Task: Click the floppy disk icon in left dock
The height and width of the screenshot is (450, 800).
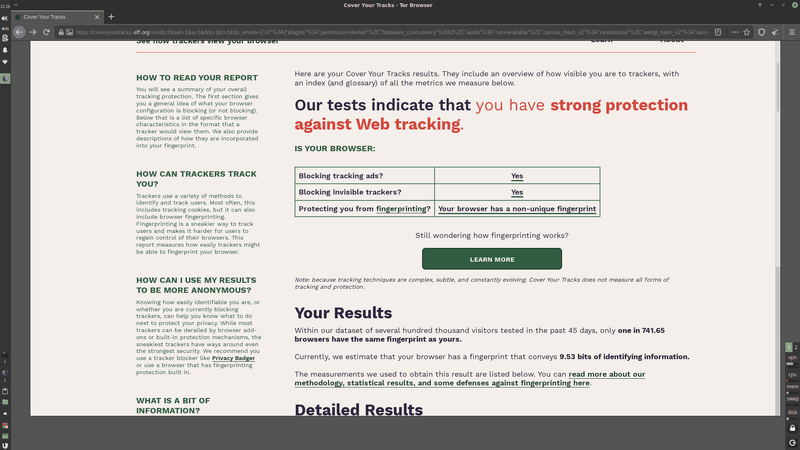Action: (5, 391)
